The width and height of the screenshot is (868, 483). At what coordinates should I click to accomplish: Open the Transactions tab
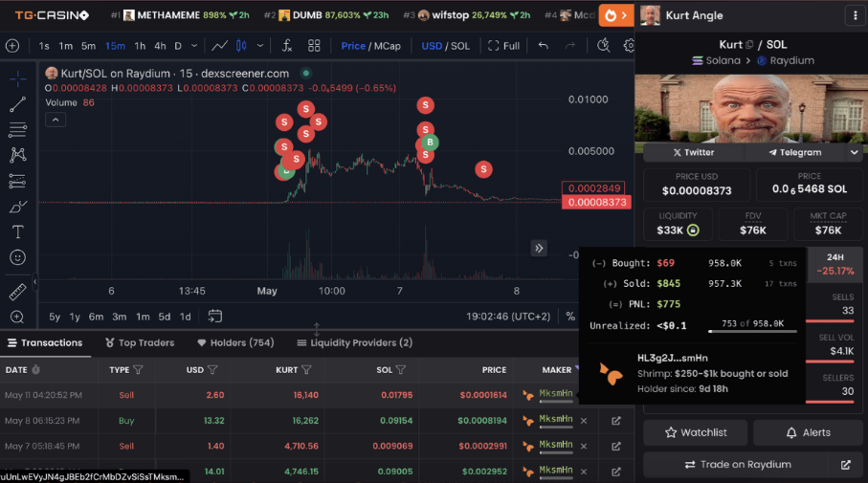click(x=45, y=343)
